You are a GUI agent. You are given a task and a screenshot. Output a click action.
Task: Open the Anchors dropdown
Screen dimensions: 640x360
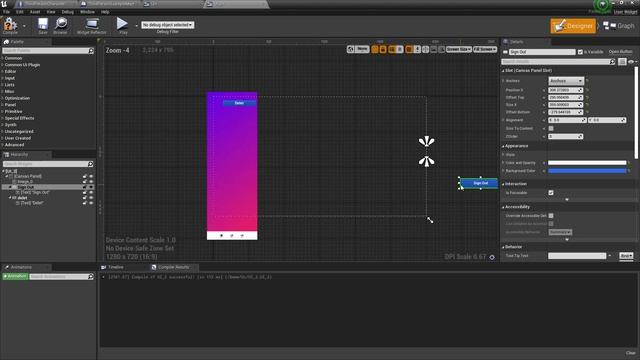(x=566, y=81)
